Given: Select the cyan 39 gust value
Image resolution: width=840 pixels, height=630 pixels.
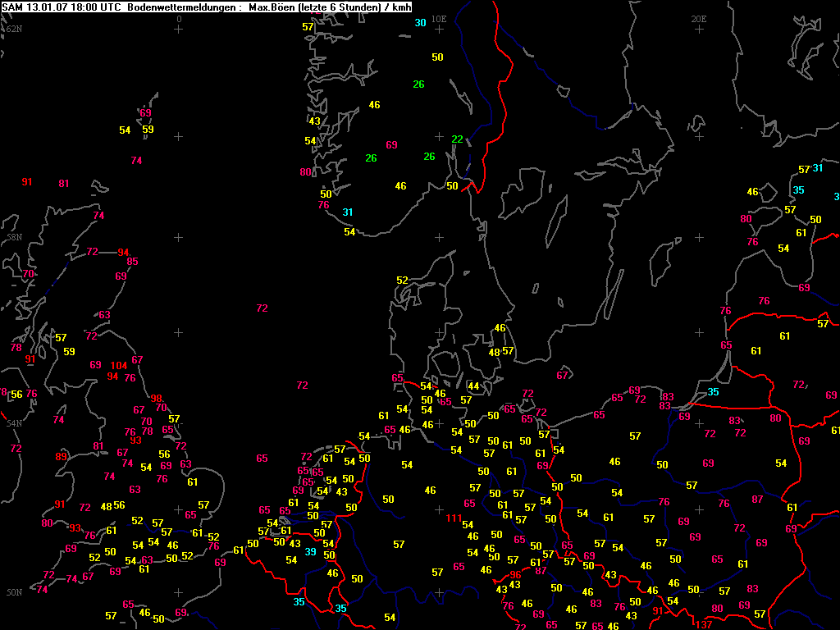Looking at the screenshot, I should point(310,552).
